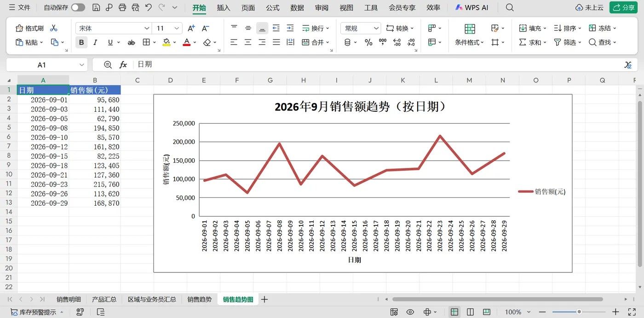Click the conditional formatting (条件格式) icon
The image size is (644, 318).
pyautogui.click(x=470, y=29)
